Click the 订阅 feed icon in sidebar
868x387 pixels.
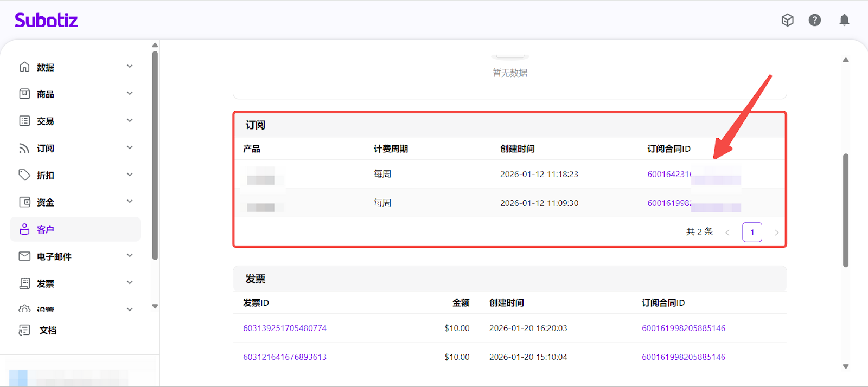[24, 148]
